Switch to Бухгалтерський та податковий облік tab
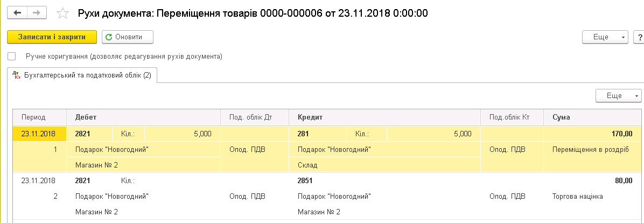Viewport: 644px width, 223px height. coord(82,75)
